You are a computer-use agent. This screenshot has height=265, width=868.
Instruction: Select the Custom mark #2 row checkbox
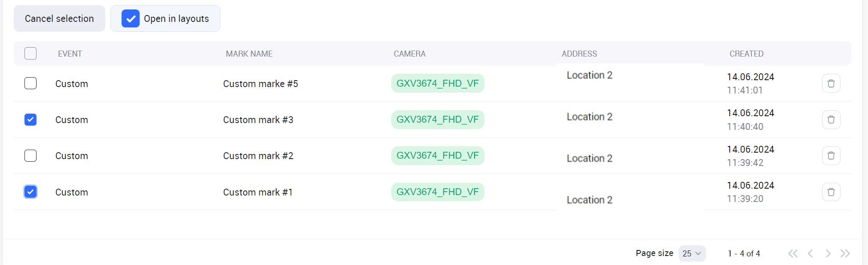click(30, 156)
